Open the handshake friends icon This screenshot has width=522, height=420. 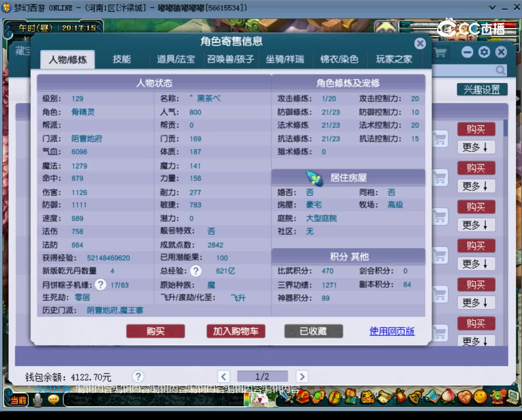tap(464, 397)
